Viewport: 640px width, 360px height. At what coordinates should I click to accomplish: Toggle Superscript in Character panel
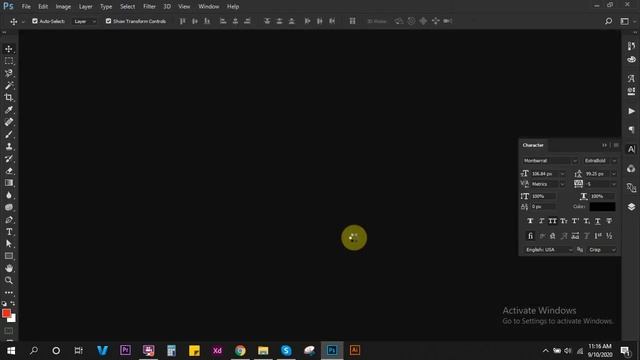575,221
